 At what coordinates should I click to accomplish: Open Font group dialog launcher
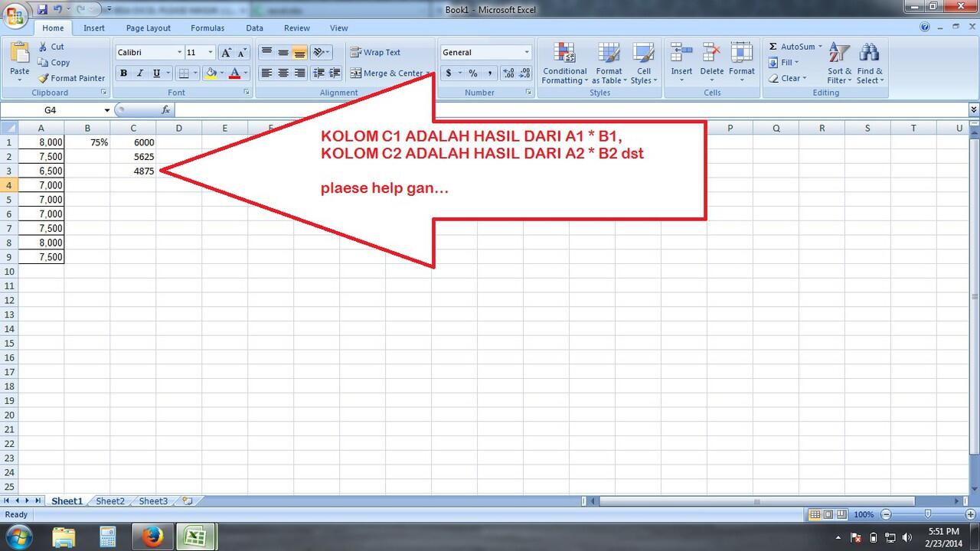[x=247, y=93]
